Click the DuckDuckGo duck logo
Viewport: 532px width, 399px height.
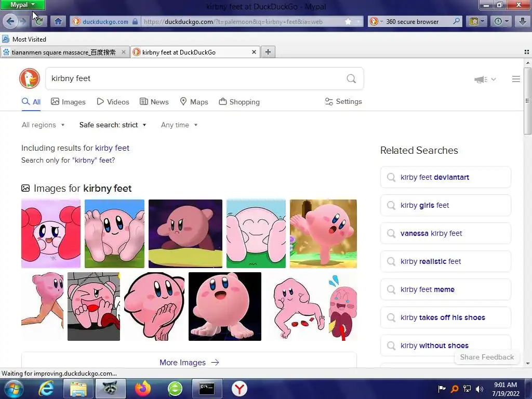pyautogui.click(x=30, y=78)
